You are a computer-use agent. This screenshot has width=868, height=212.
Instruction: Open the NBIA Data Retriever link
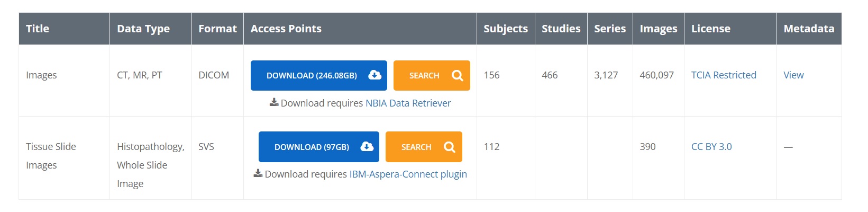[408, 103]
